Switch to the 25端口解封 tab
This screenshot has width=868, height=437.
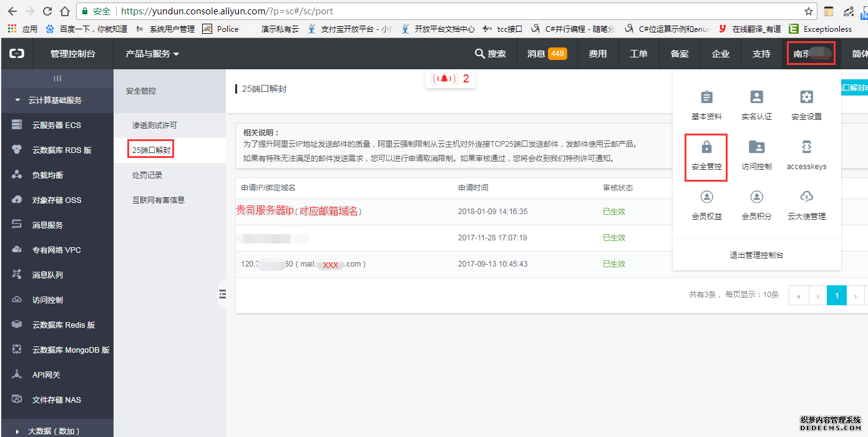[x=150, y=149]
